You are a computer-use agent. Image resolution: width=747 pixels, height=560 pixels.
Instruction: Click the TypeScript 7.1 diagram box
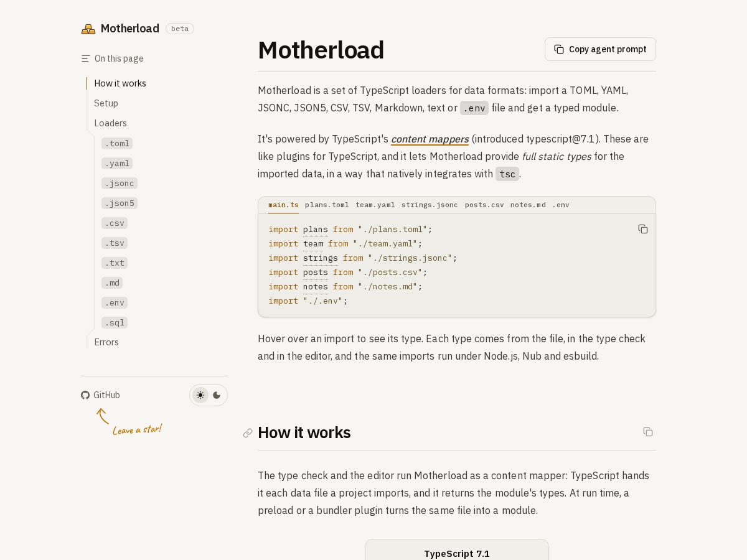[457, 550]
